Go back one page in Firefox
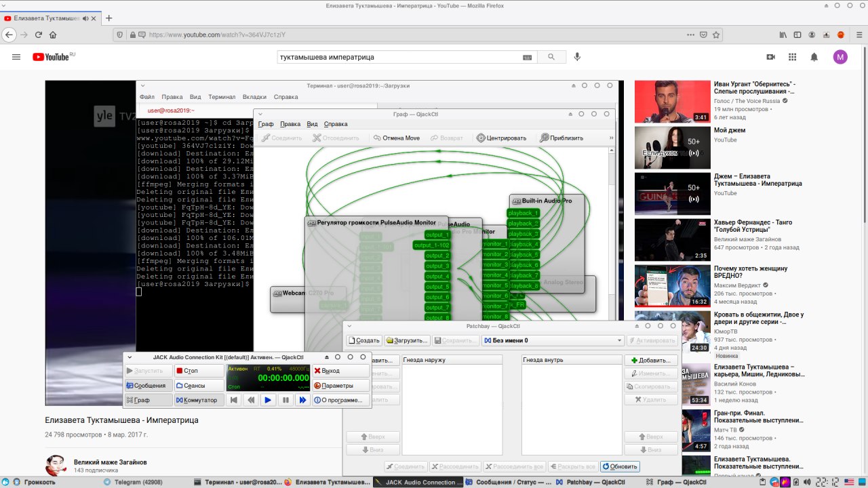Viewport: 868px width, 488px height. [9, 35]
